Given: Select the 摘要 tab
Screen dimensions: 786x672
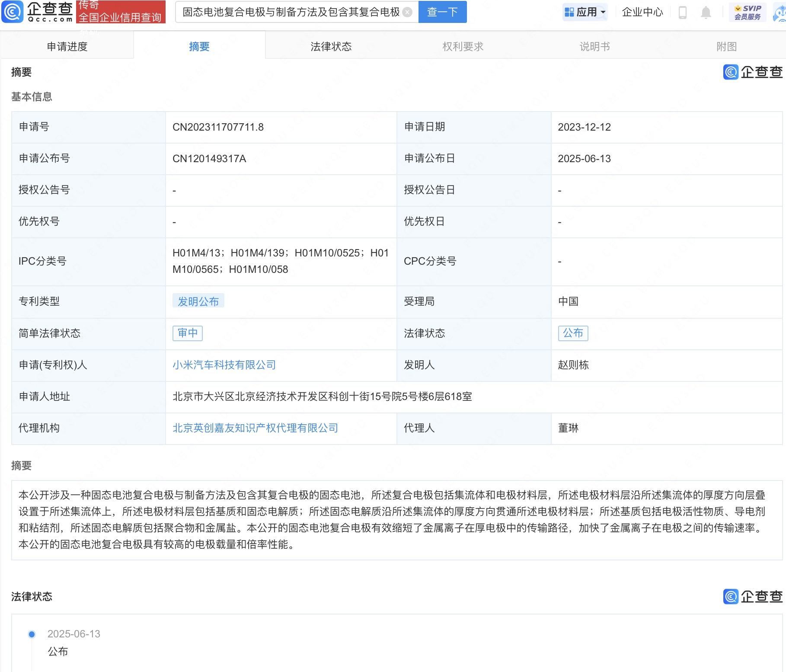Looking at the screenshot, I should 199,46.
